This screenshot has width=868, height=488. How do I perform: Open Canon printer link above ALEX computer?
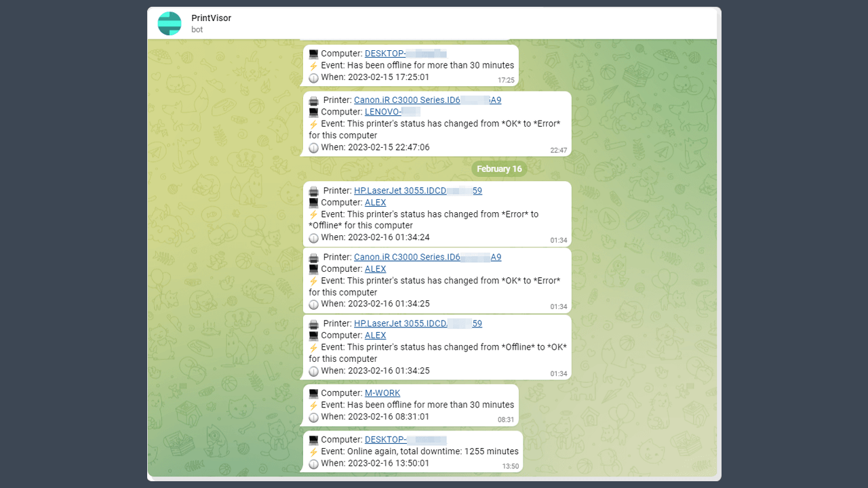(427, 258)
